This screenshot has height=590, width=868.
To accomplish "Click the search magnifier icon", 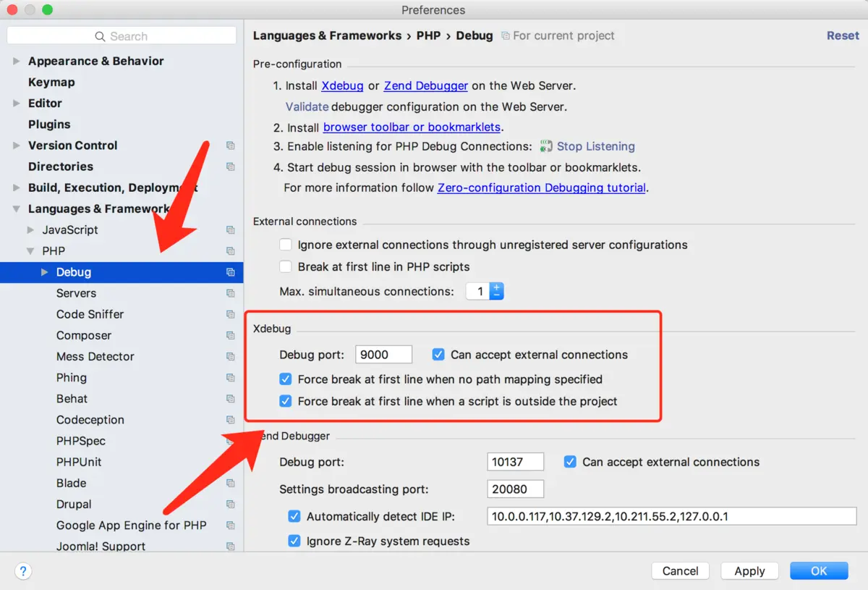I will [x=101, y=36].
